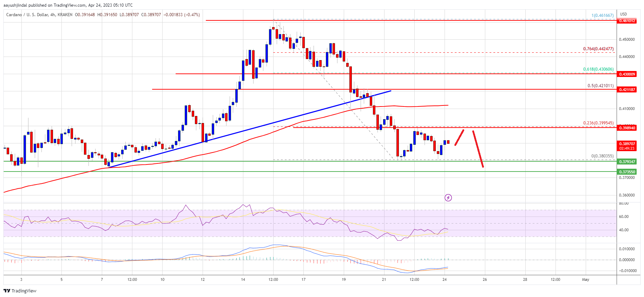Screen dimensions: 644x297
Task: Click the blue ascending trend line
Action: click(249, 129)
